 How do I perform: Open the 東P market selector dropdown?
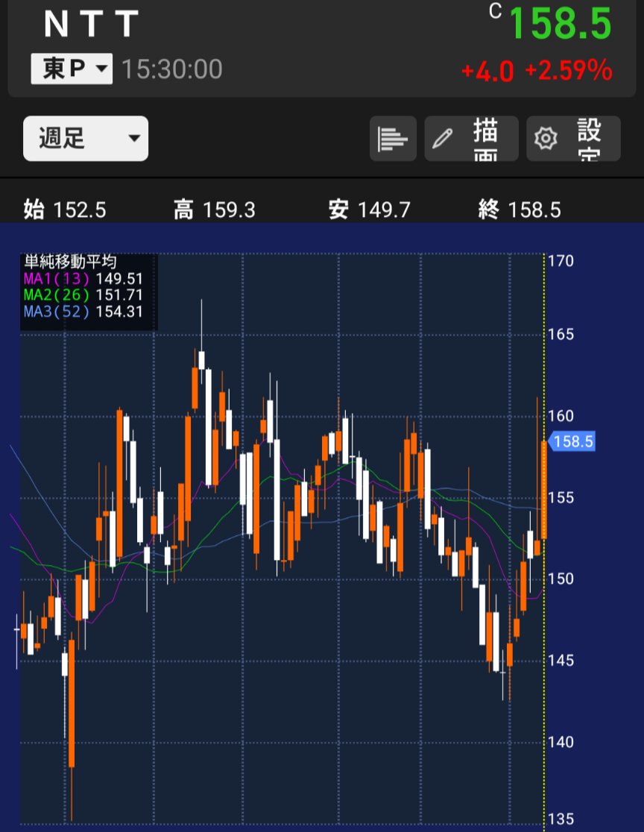point(72,69)
